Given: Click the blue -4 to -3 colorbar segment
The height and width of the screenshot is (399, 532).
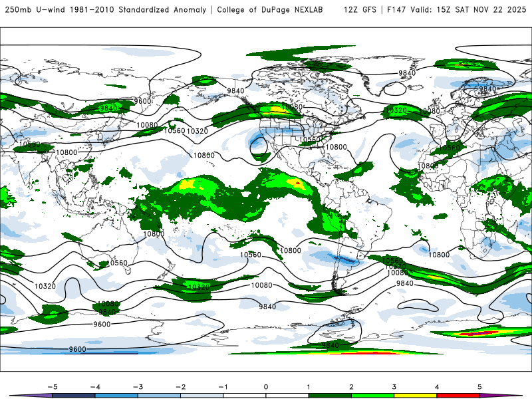Looking at the screenshot, I should coord(116,396).
